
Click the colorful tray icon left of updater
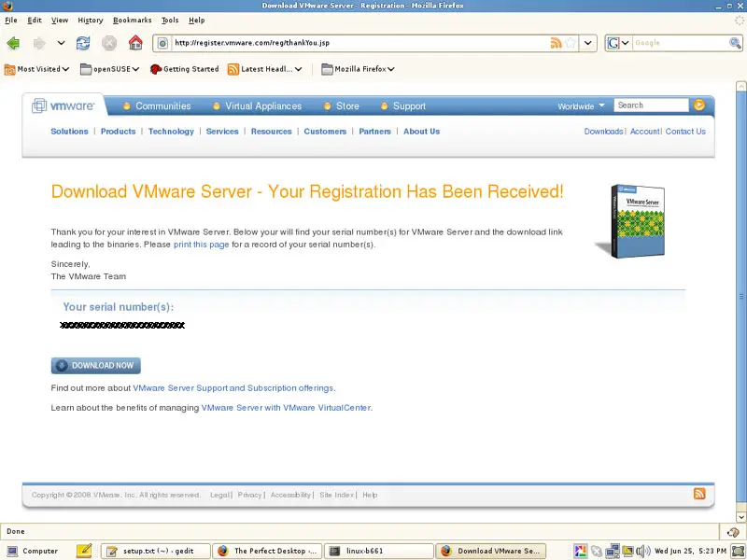click(580, 551)
